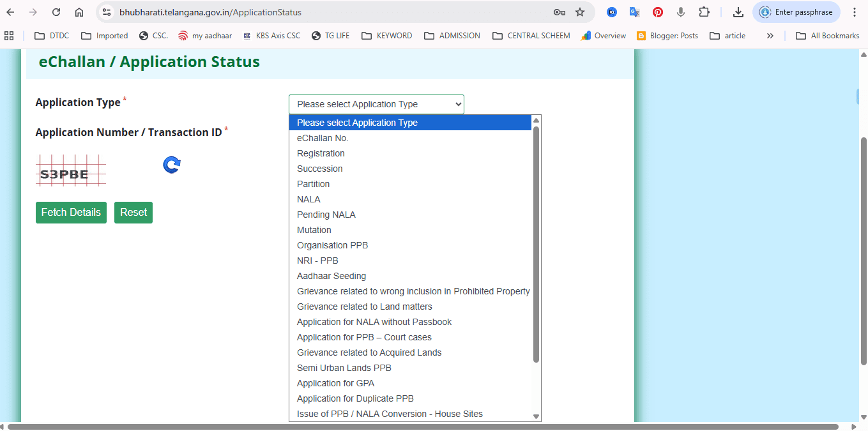This screenshot has width=868, height=431.
Task: Select Mutation in the dropdown options
Action: 314,229
